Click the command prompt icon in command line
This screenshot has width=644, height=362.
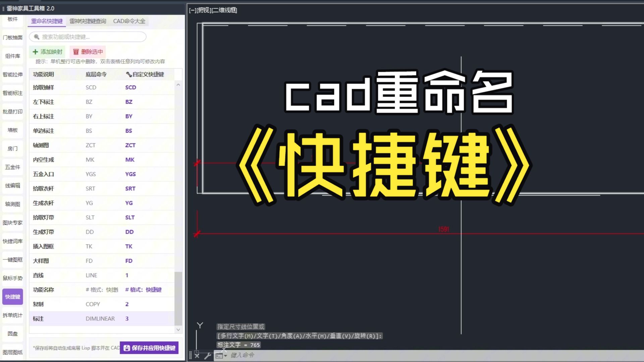click(x=219, y=356)
